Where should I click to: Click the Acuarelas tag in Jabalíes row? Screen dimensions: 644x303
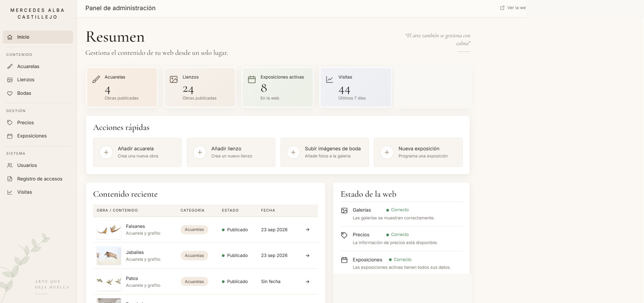coord(194,256)
